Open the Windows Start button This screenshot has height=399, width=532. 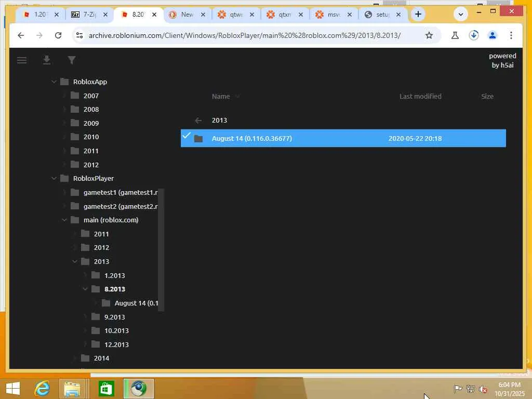pos(13,389)
